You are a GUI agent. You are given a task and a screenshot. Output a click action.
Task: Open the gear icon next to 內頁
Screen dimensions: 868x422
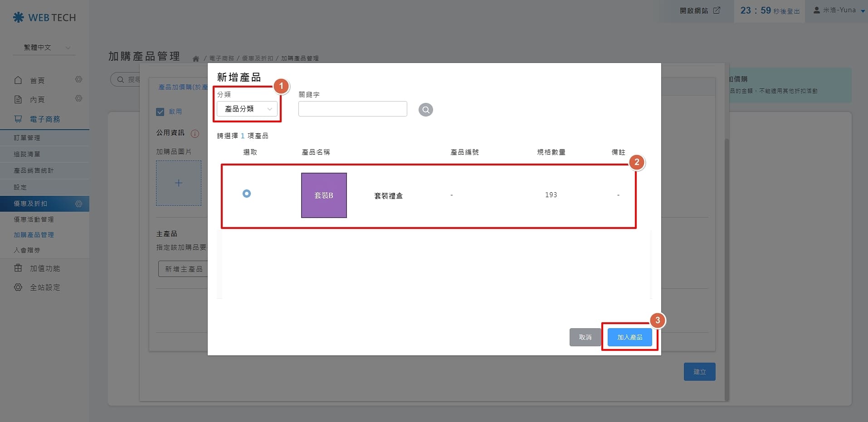click(x=78, y=99)
